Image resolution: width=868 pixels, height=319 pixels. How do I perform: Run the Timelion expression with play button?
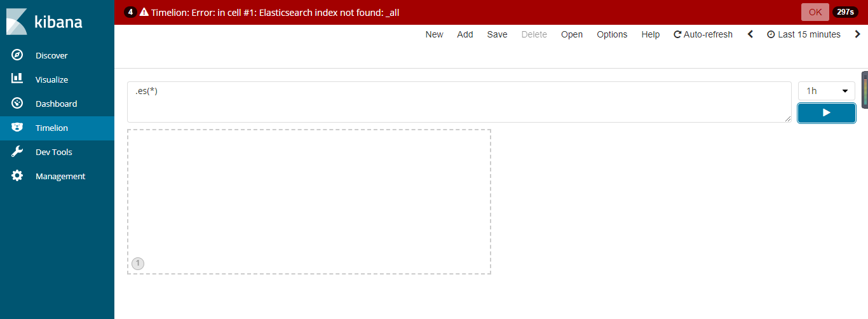click(826, 112)
